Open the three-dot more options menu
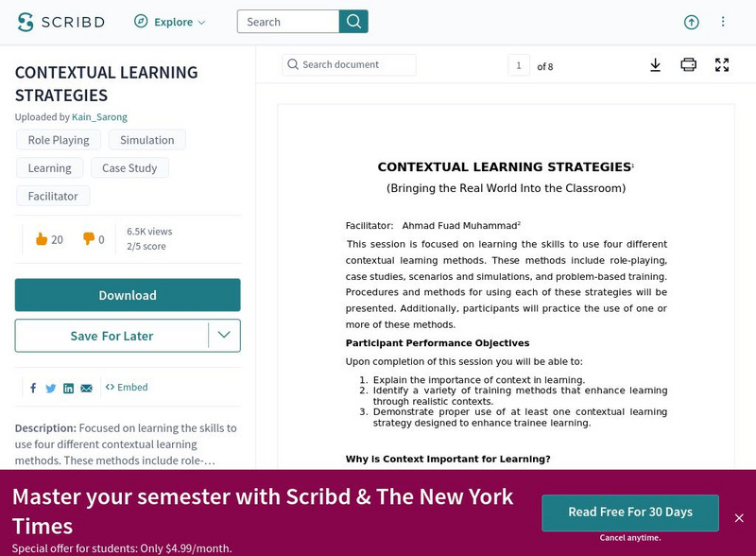Image resolution: width=756 pixels, height=556 pixels. [x=723, y=22]
